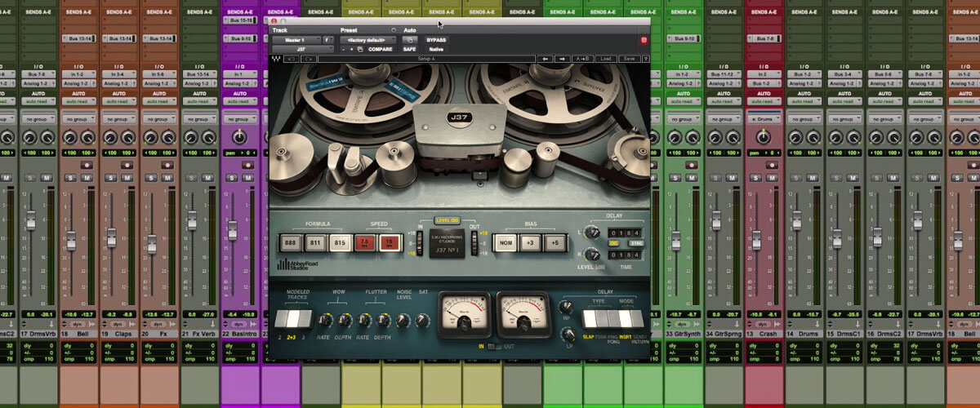Image resolution: width=980 pixels, height=408 pixels.
Task: Open the J37 plugin selector dropdown
Action: [301, 49]
